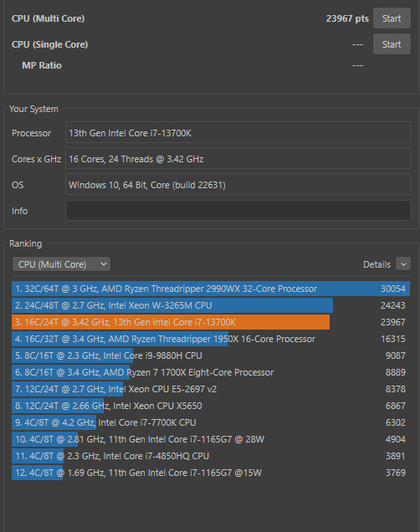Select the Threadripper 1950X ranking row
Viewport: 420px width, 532px height.
pyautogui.click(x=211, y=339)
